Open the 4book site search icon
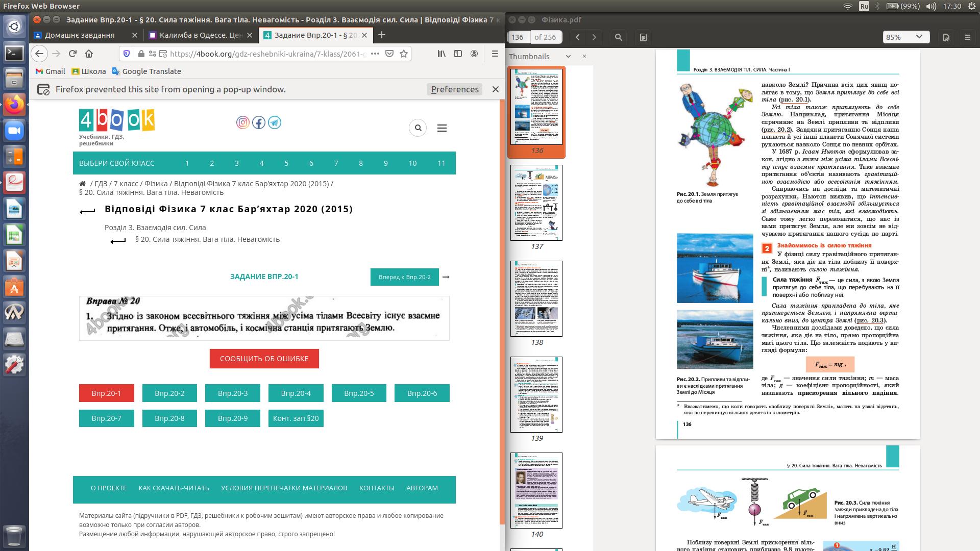This screenshot has width=980, height=551. coord(418,128)
